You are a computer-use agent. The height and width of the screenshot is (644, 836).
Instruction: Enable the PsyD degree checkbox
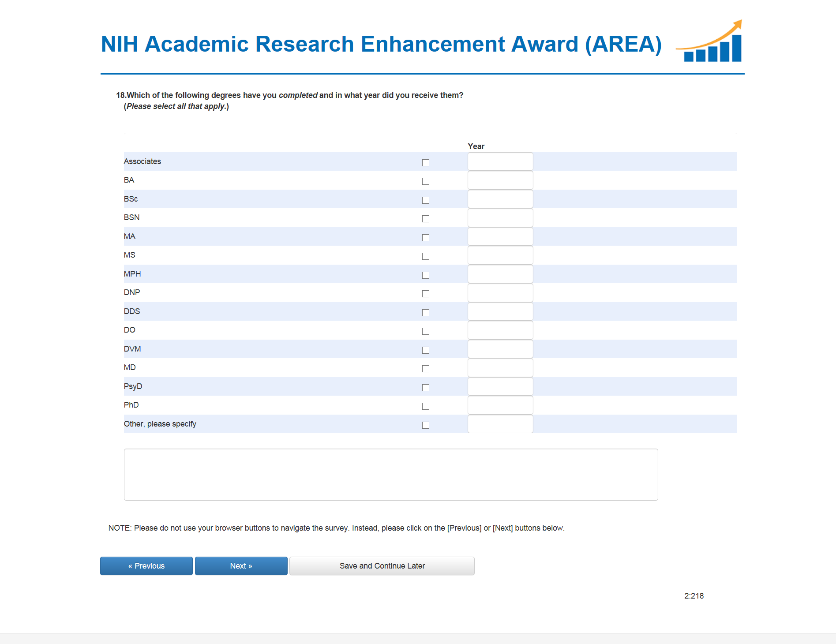pyautogui.click(x=426, y=388)
